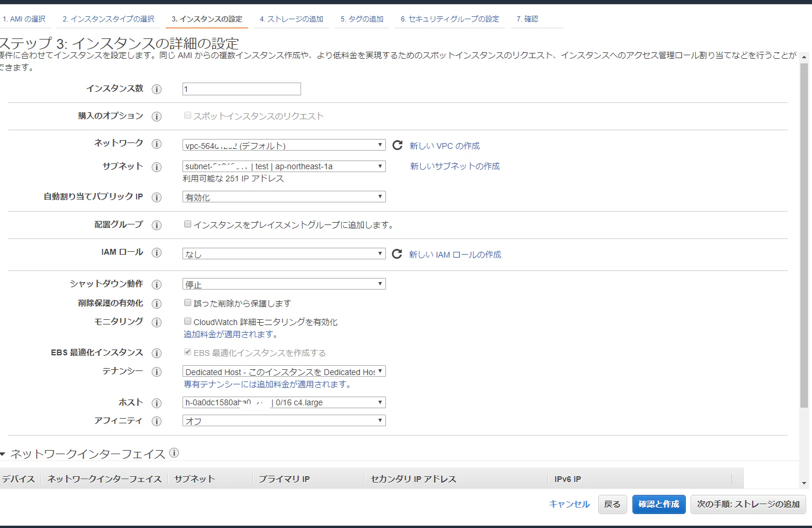The width and height of the screenshot is (812, 528).
Task: Refresh the VPC network list
Action: (x=398, y=145)
